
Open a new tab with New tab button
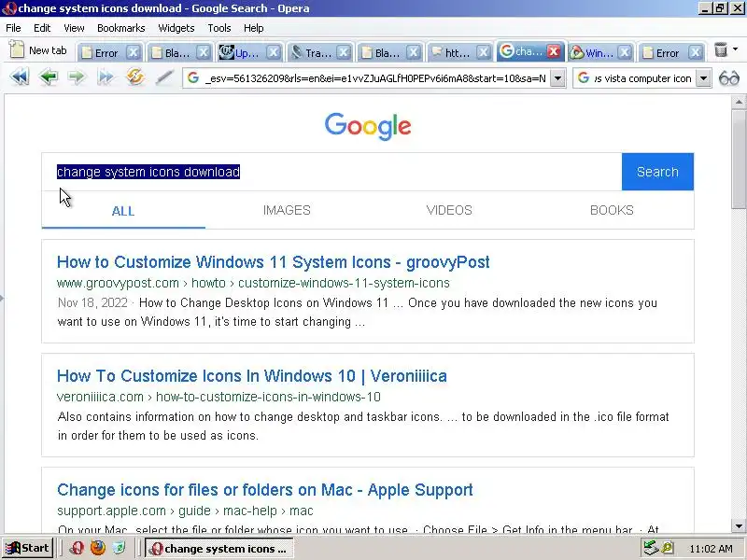tap(38, 50)
